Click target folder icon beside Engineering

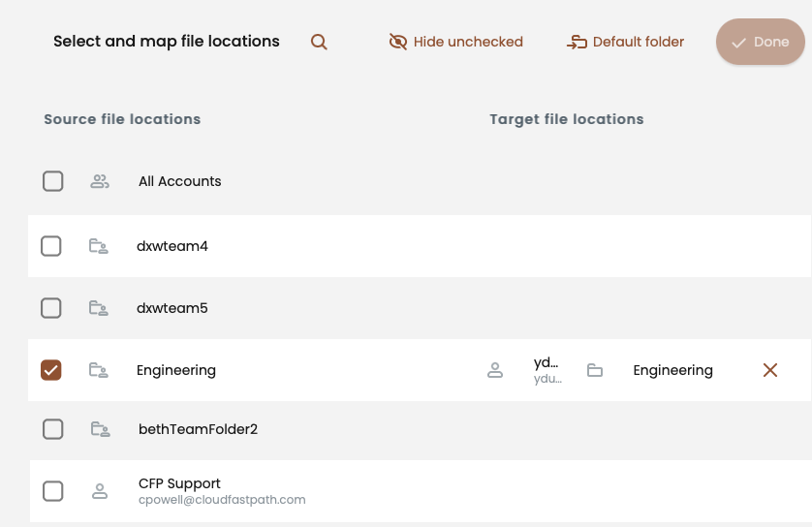coord(595,370)
